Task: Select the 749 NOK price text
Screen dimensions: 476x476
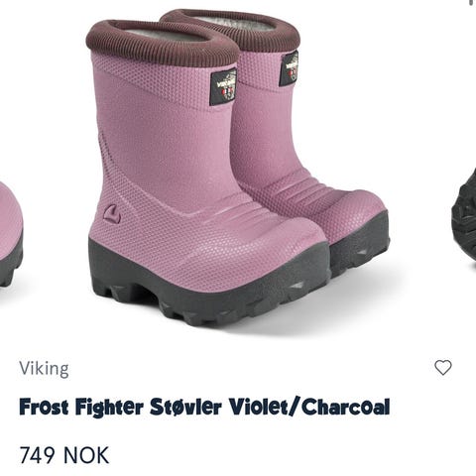Action: tap(64, 455)
